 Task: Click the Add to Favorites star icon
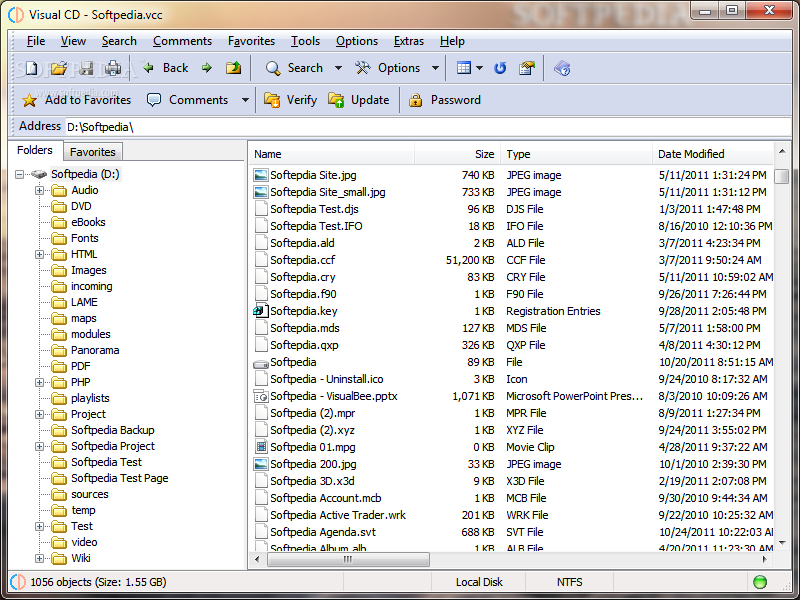pyautogui.click(x=30, y=100)
